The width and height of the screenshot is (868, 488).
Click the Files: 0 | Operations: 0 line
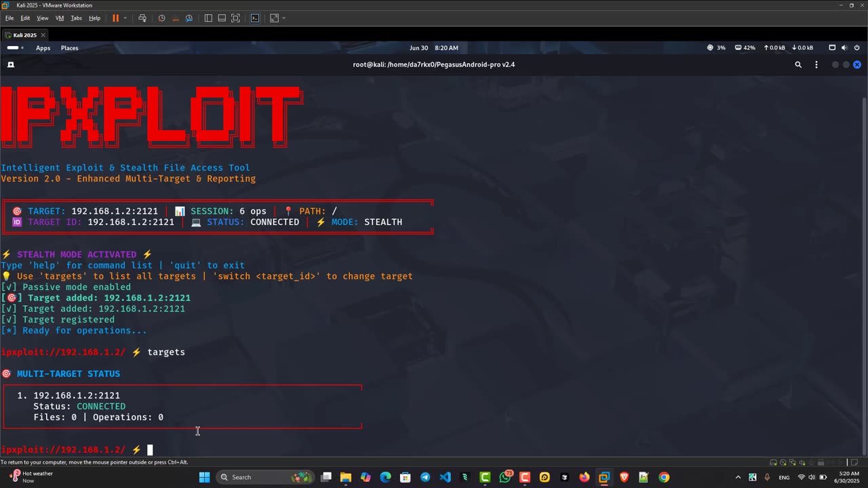98,417
